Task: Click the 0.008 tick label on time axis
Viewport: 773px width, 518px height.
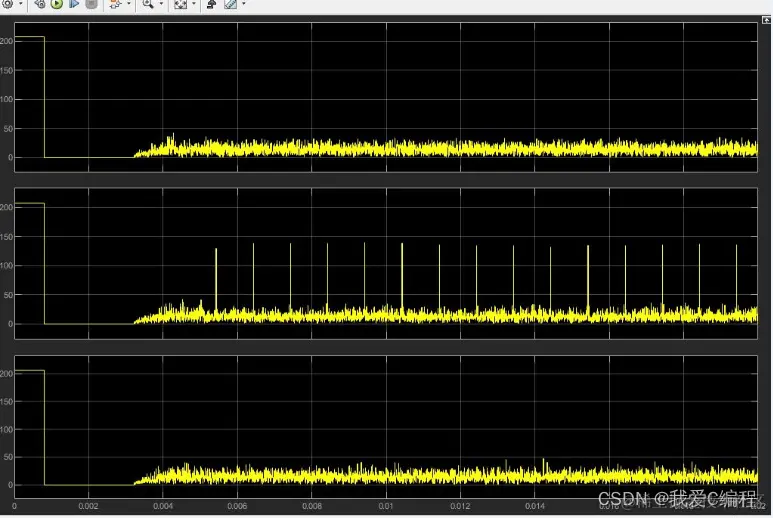Action: [x=312, y=506]
